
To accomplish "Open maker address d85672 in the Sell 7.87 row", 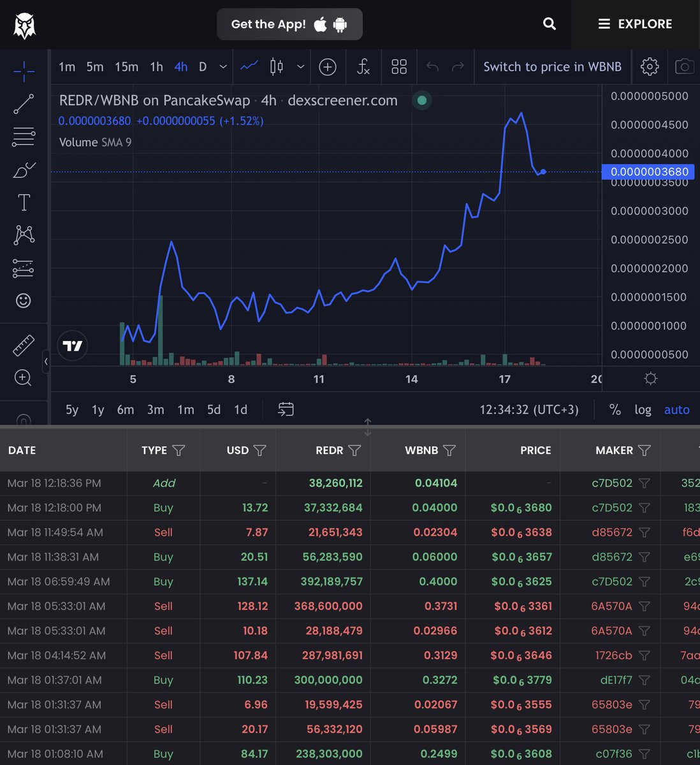I will click(x=611, y=532).
